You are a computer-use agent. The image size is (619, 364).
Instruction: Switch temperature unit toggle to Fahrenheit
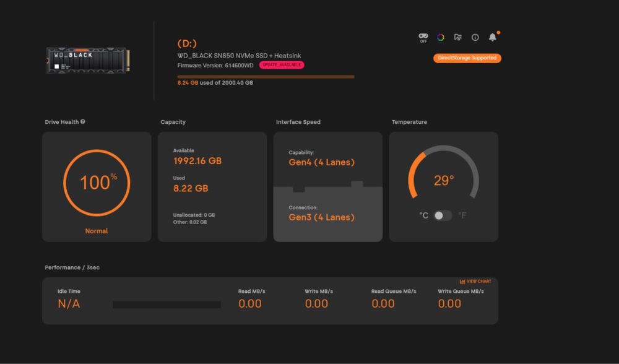click(x=443, y=215)
